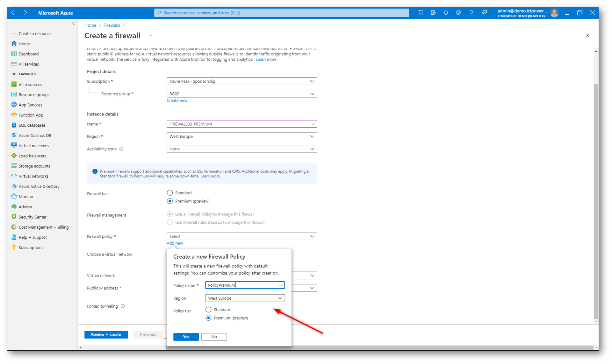
Task: Open All services in sidebar
Action: point(29,64)
